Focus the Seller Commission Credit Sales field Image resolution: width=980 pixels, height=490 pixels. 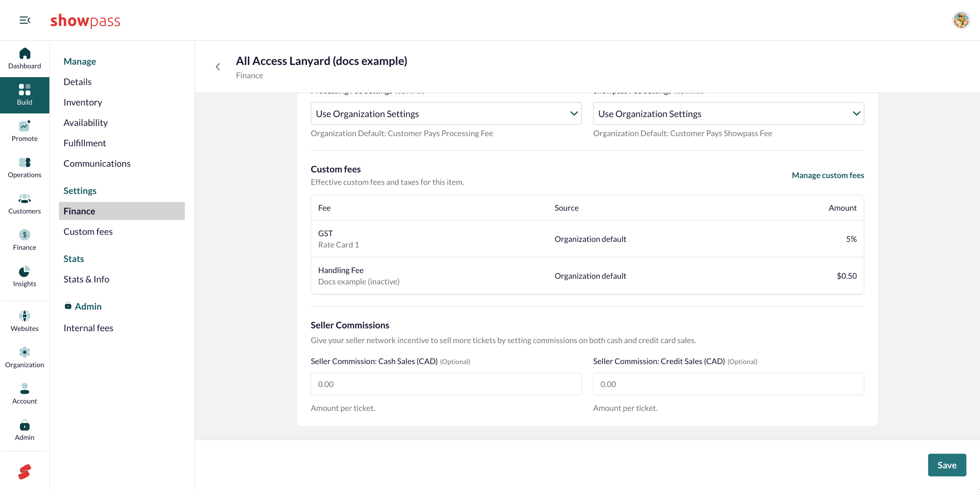728,384
